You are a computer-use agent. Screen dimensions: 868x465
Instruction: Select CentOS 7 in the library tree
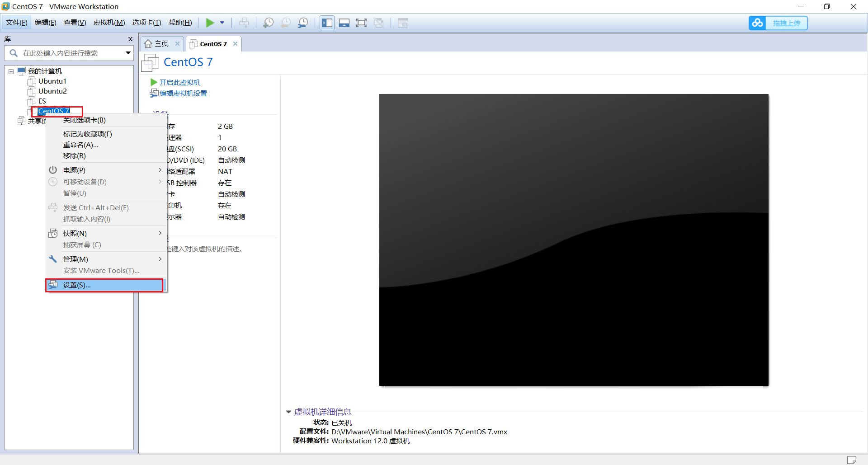54,111
